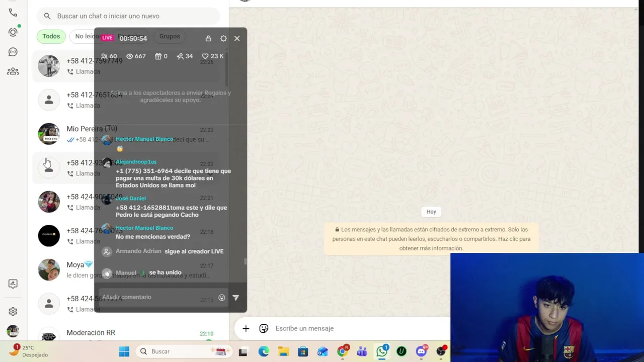Screen dimensions: 644x362
Task: Click the taskbar Buscar search box
Action: [x=184, y=351]
